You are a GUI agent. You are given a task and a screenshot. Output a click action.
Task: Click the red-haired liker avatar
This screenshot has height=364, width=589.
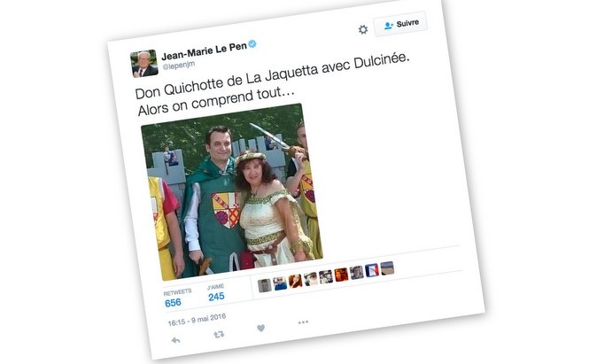click(x=295, y=281)
